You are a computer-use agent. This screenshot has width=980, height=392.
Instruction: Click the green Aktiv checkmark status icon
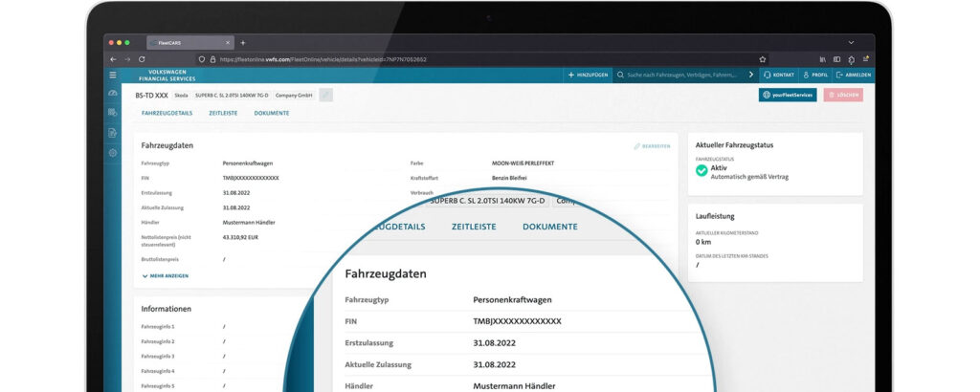702,170
